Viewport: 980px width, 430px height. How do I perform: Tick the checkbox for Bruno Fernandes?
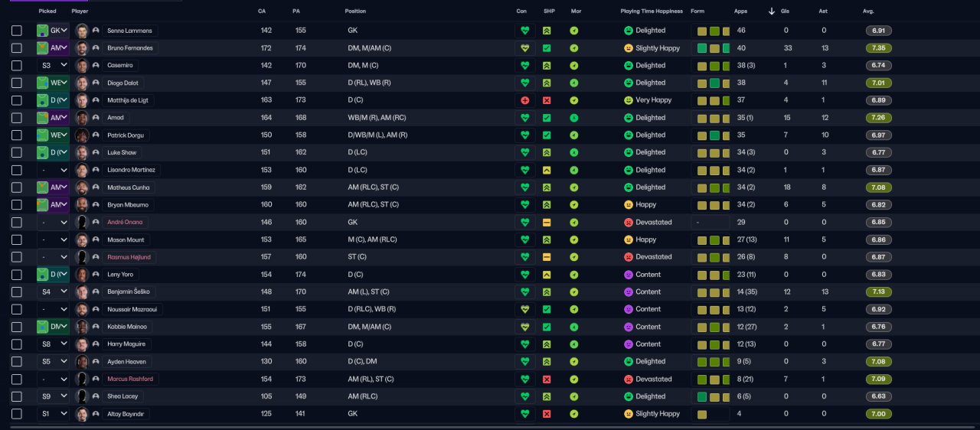(x=17, y=48)
